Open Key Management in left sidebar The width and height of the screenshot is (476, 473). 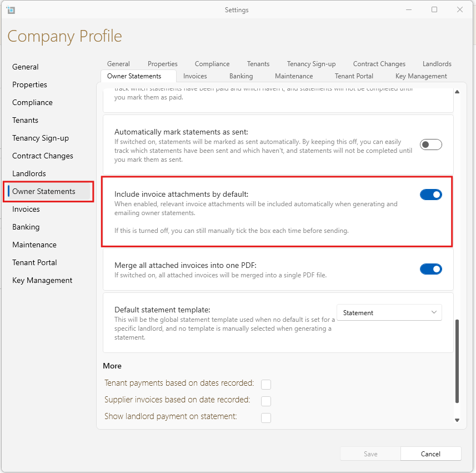[42, 280]
